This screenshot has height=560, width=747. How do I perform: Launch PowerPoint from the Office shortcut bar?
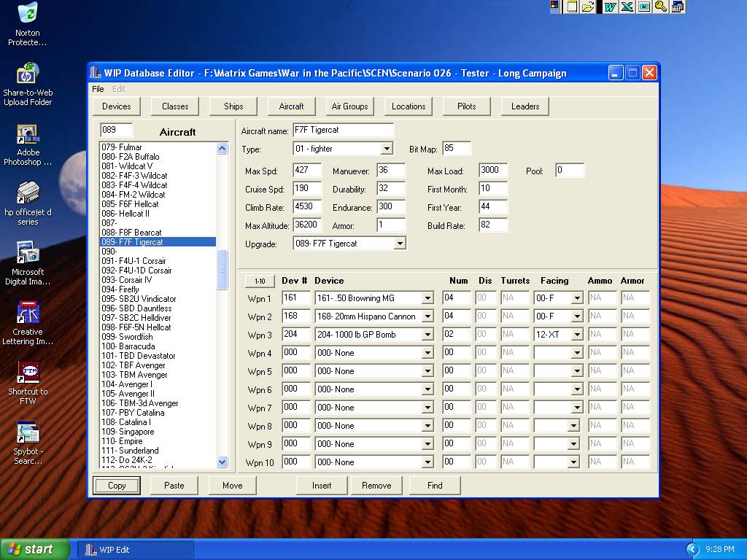643,7
